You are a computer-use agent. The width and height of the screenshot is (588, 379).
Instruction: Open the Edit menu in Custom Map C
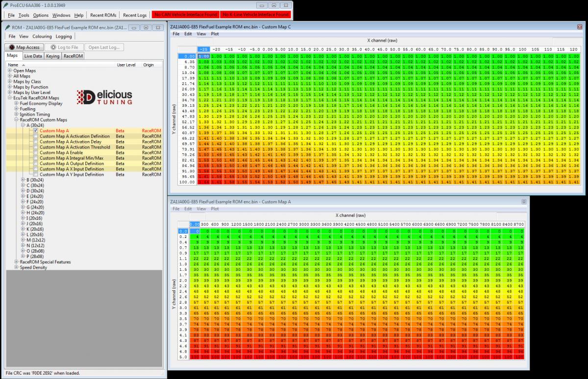188,34
